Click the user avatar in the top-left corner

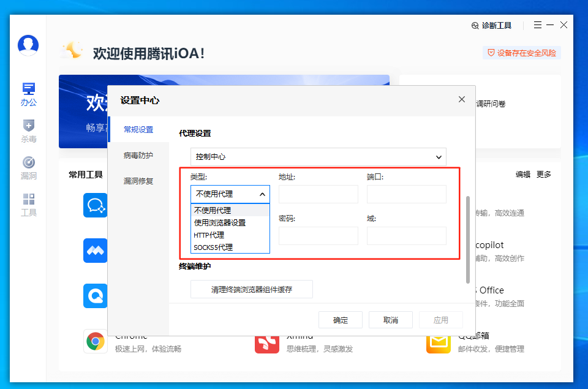(28, 45)
